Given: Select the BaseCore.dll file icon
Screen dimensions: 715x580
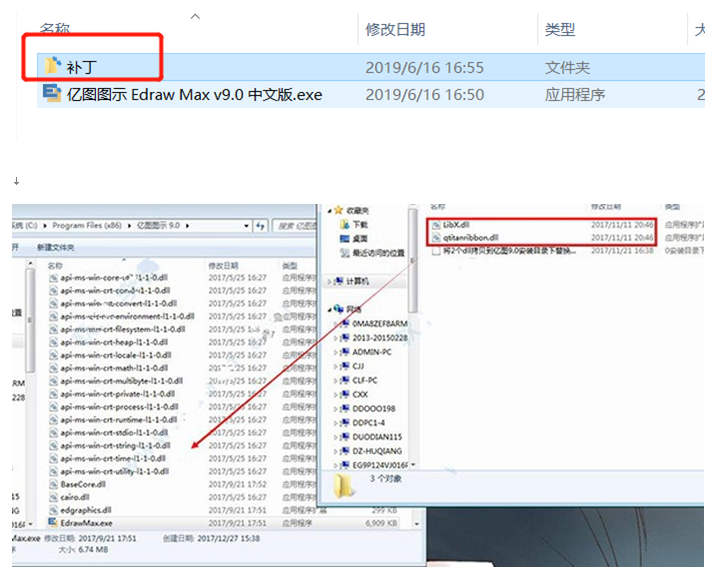Looking at the screenshot, I should coord(53,484).
